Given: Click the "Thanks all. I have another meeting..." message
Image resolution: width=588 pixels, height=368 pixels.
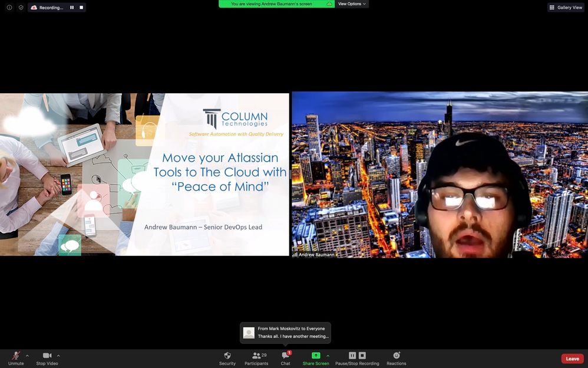Looking at the screenshot, I should click(293, 337).
